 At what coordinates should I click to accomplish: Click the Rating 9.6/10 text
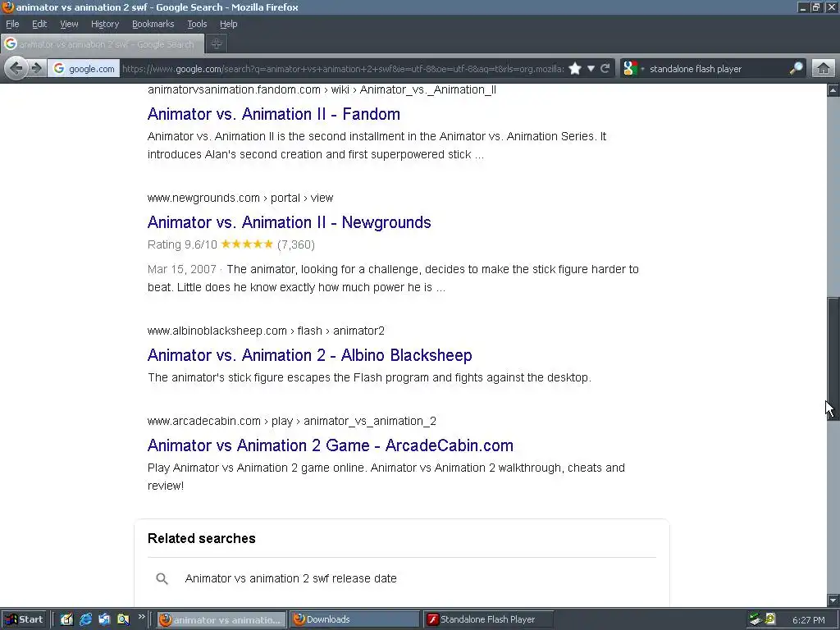[x=182, y=244]
